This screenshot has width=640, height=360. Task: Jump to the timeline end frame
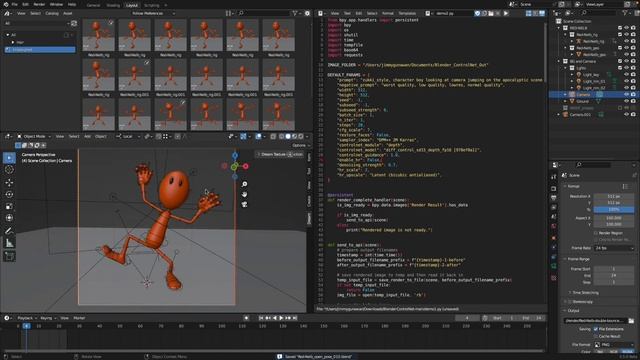point(295,318)
